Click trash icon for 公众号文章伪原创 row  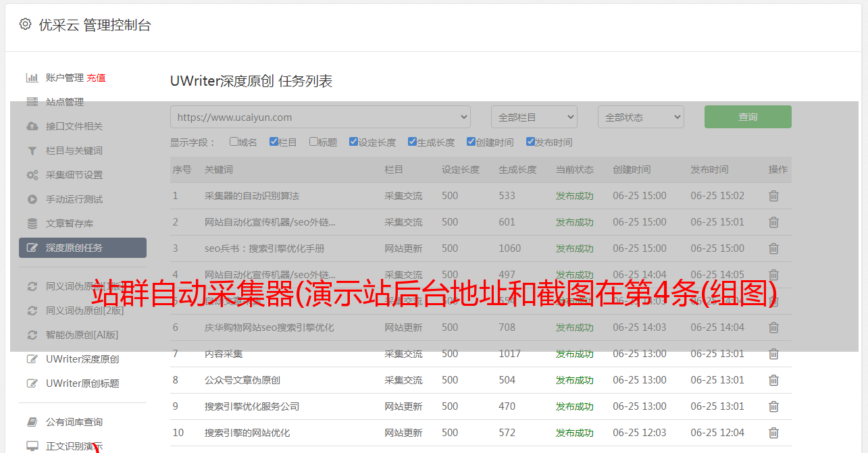773,380
